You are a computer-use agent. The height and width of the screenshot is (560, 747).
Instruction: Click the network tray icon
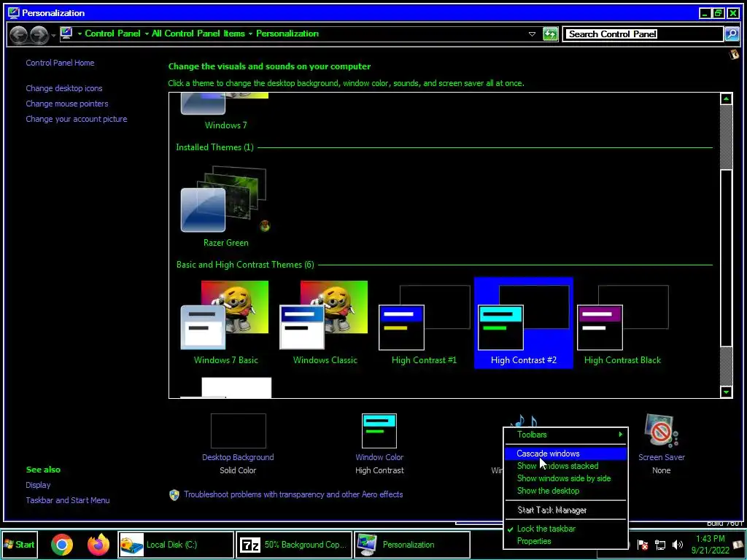click(659, 544)
